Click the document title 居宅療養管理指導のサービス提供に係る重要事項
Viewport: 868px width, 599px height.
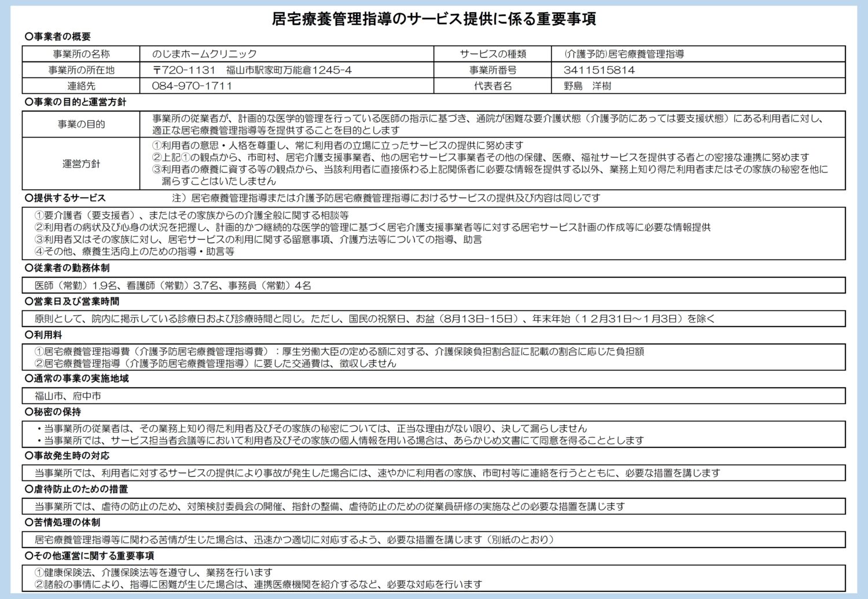[434, 19]
